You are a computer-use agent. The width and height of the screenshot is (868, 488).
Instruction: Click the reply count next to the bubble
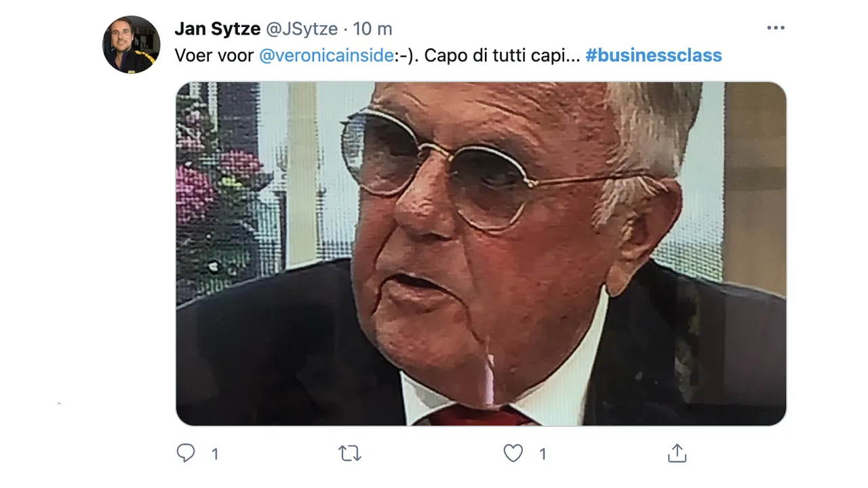215,454
